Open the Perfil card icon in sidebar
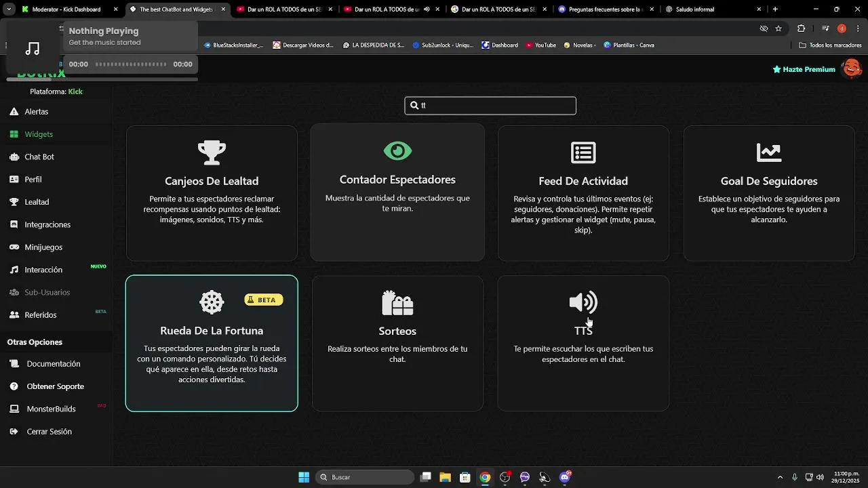This screenshot has height=488, width=868. [x=14, y=180]
